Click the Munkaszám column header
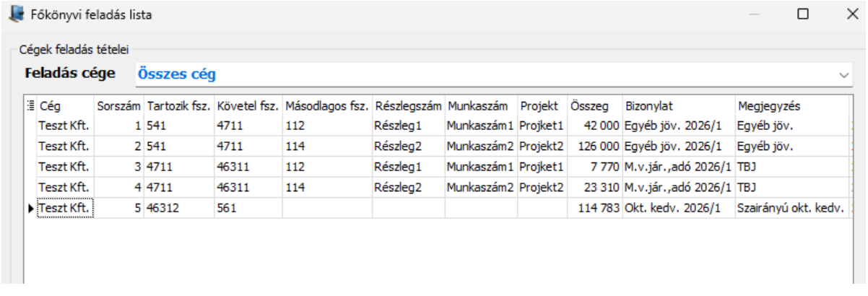Image resolution: width=868 pixels, height=296 pixels. (481, 106)
